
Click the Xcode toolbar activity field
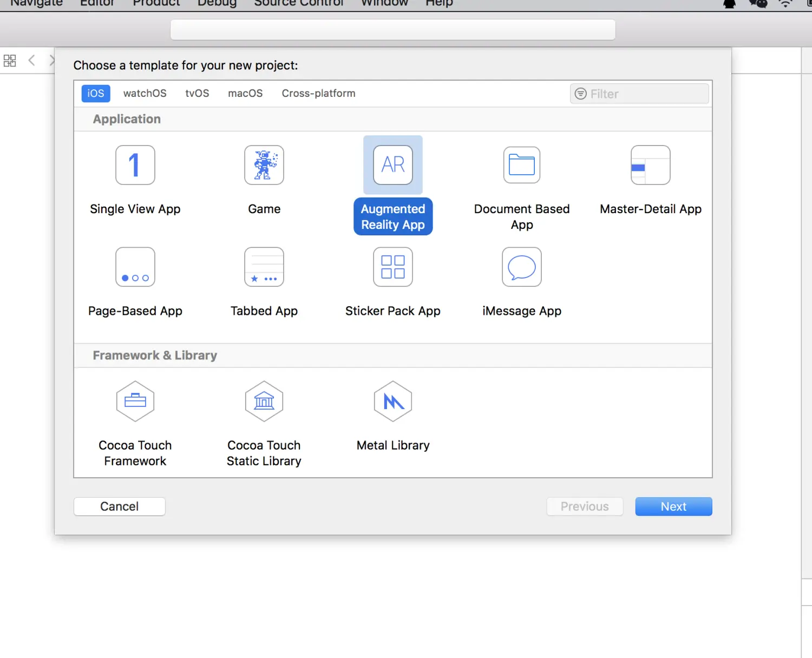point(393,30)
